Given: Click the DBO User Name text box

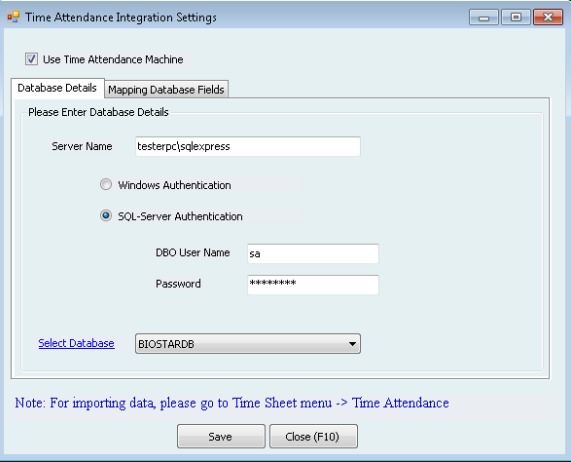Looking at the screenshot, I should click(313, 253).
